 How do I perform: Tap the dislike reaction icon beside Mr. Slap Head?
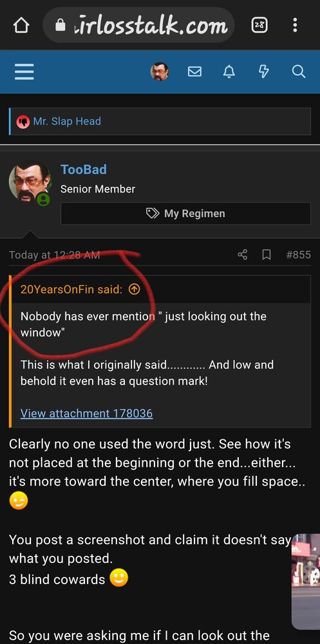pyautogui.click(x=23, y=122)
